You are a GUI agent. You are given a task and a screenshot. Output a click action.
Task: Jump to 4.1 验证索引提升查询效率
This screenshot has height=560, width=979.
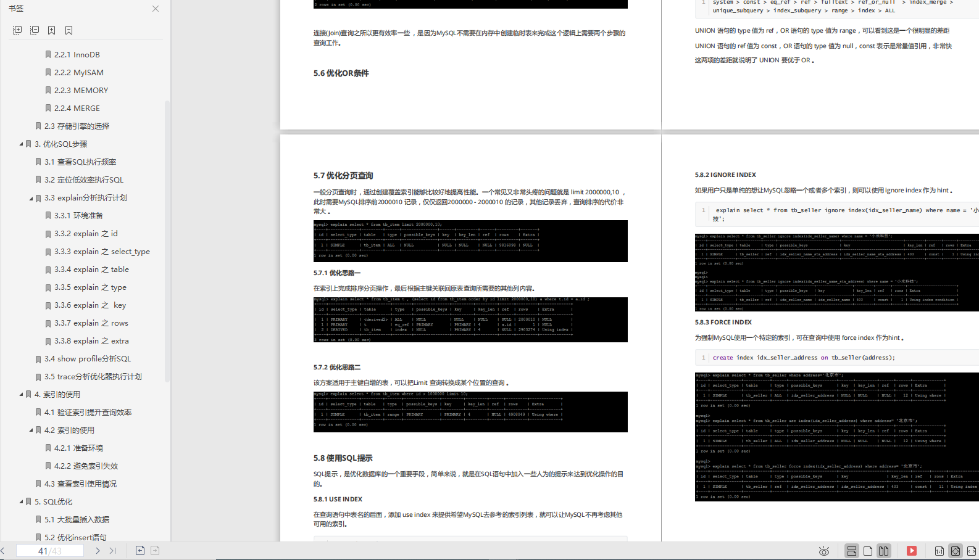click(x=88, y=413)
